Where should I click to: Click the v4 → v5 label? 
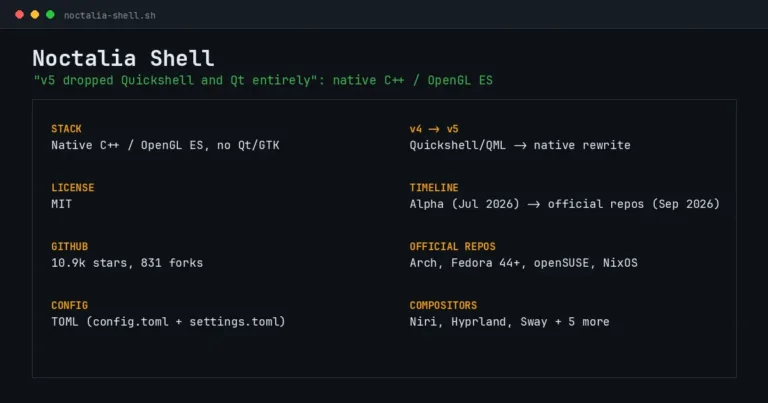tap(434, 129)
